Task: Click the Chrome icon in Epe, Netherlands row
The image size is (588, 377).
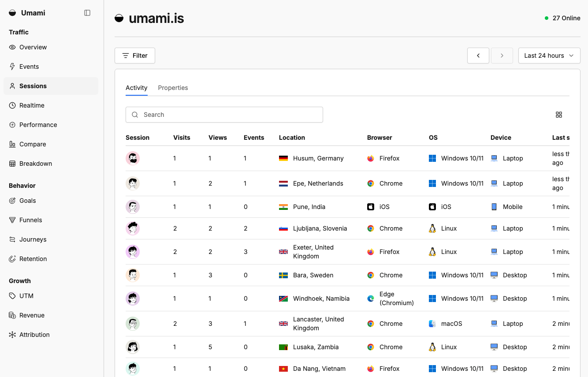Action: click(x=371, y=183)
